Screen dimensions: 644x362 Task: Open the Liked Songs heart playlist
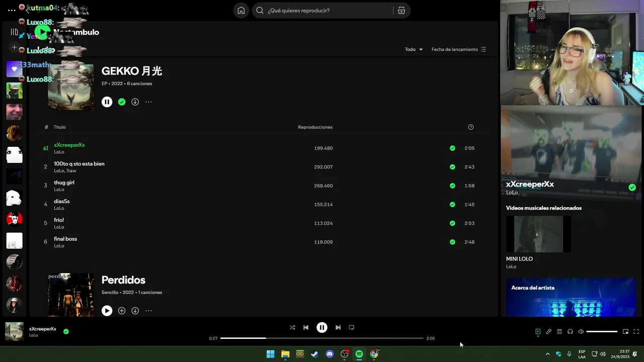14,69
